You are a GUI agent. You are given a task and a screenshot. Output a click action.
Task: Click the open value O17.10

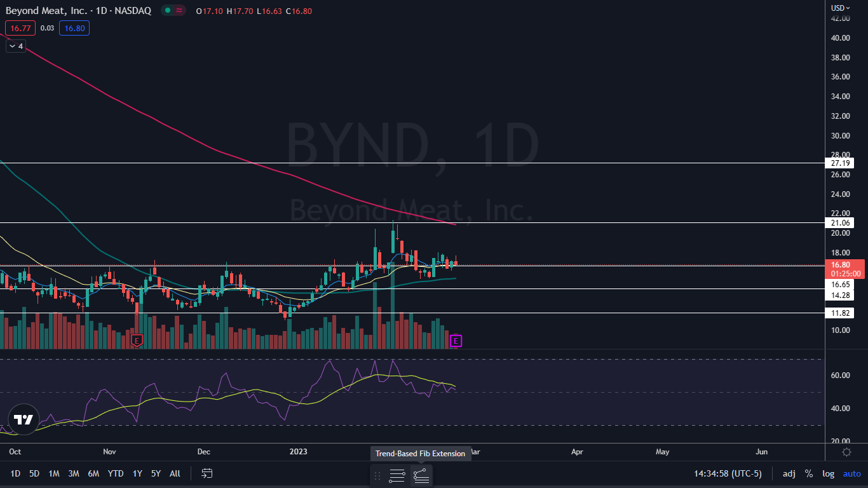coord(210,11)
